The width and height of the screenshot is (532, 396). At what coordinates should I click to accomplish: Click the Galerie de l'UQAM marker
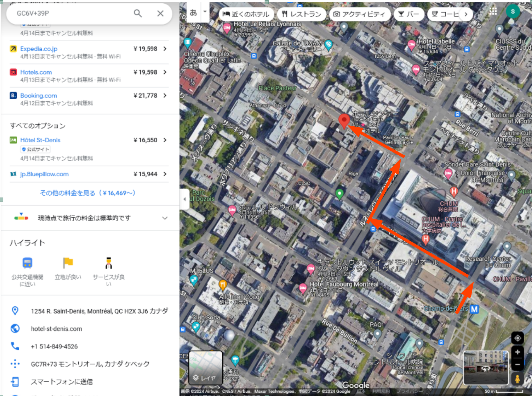pyautogui.click(x=328, y=45)
